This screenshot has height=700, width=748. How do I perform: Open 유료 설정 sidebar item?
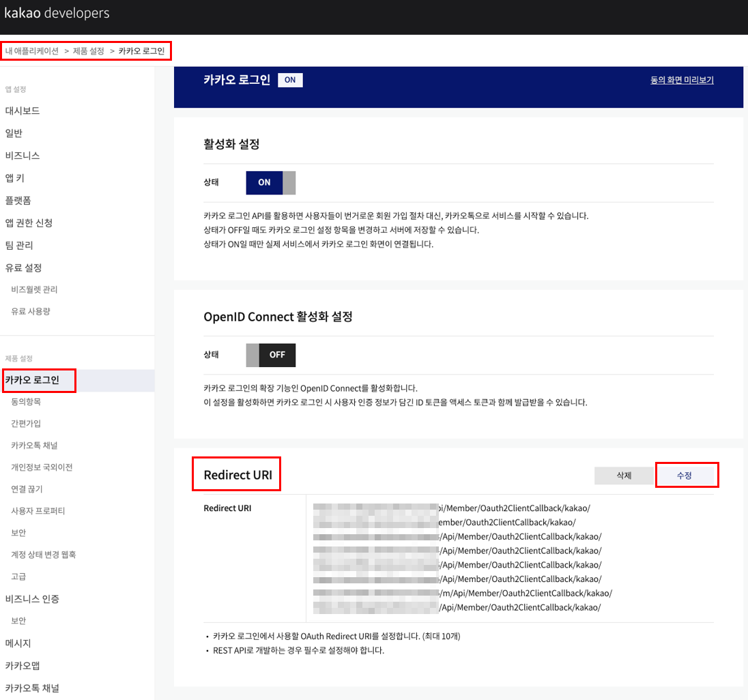click(x=23, y=267)
